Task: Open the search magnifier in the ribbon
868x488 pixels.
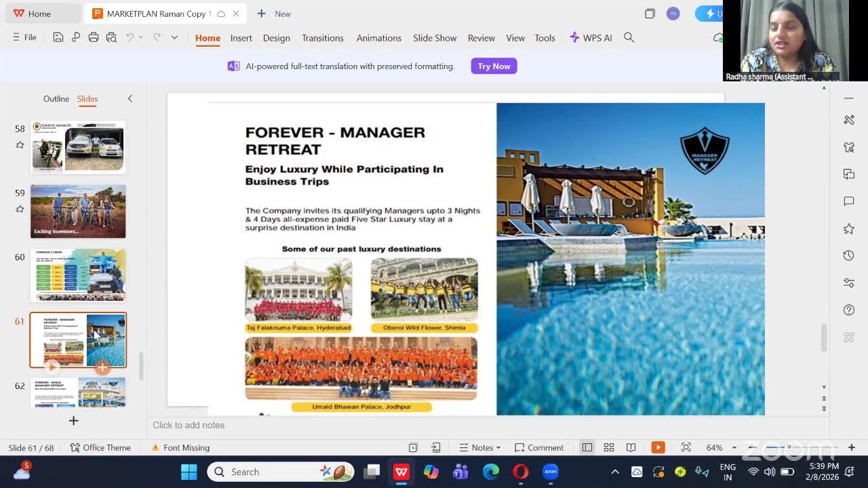Action: (x=629, y=38)
